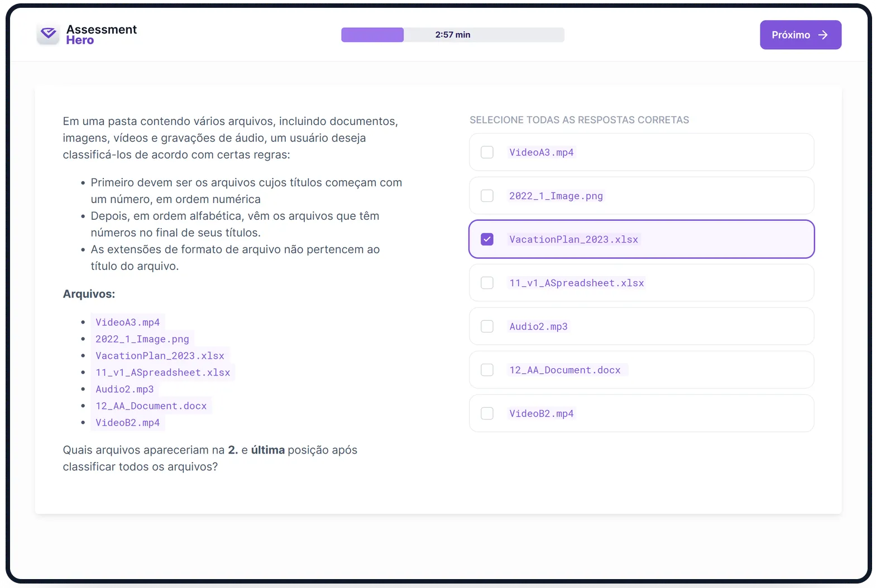Screen dimensions: 876x588
Task: Click the arrow icon in Próximo button
Action: [823, 35]
